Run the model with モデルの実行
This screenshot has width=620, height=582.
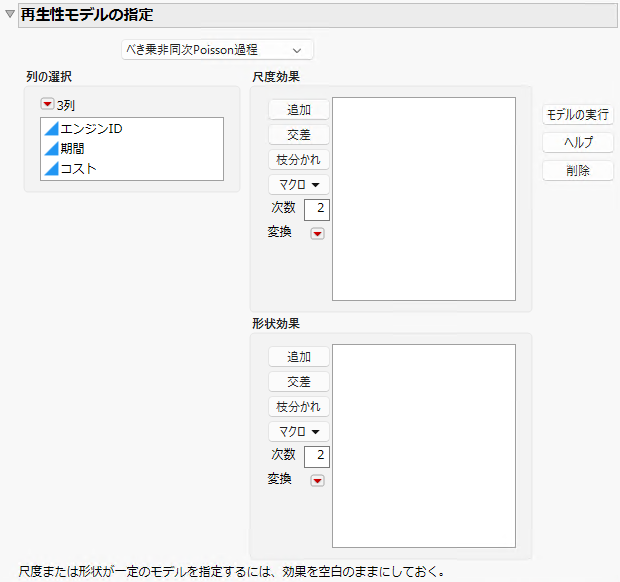tap(578, 115)
